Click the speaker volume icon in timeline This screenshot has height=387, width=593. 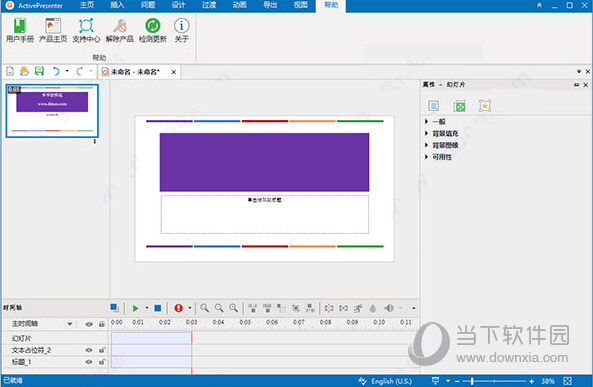389,308
